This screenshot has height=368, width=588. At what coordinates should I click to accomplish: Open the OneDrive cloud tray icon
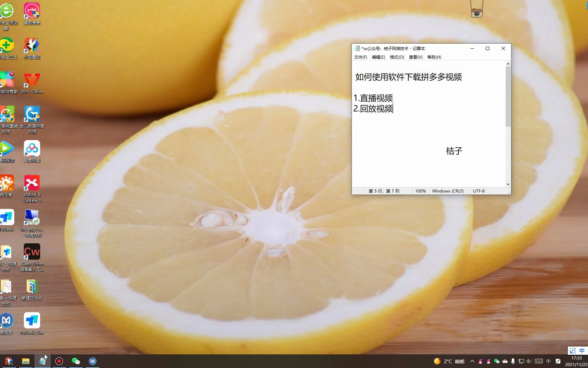[505, 361]
